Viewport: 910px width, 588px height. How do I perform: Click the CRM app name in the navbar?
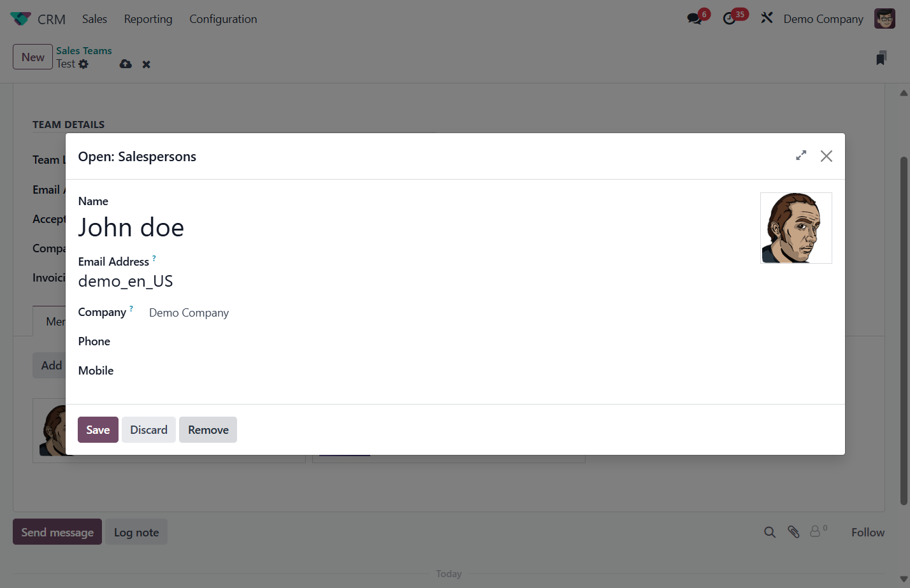click(x=52, y=20)
